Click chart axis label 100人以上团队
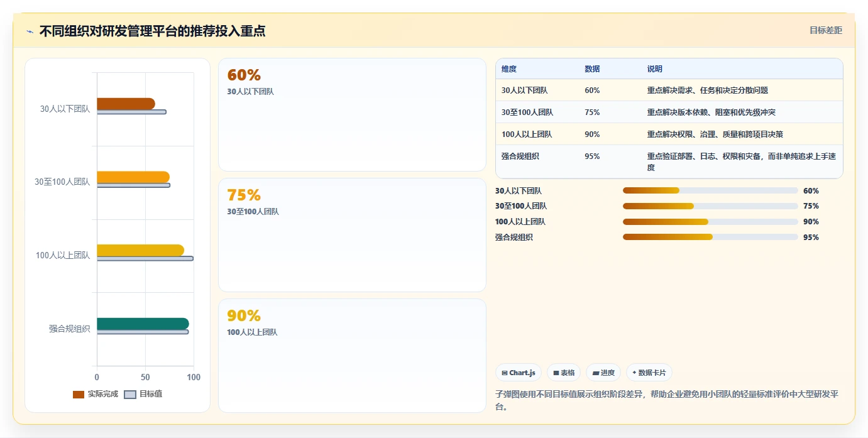Viewport: 868px width, 438px height. [63, 255]
